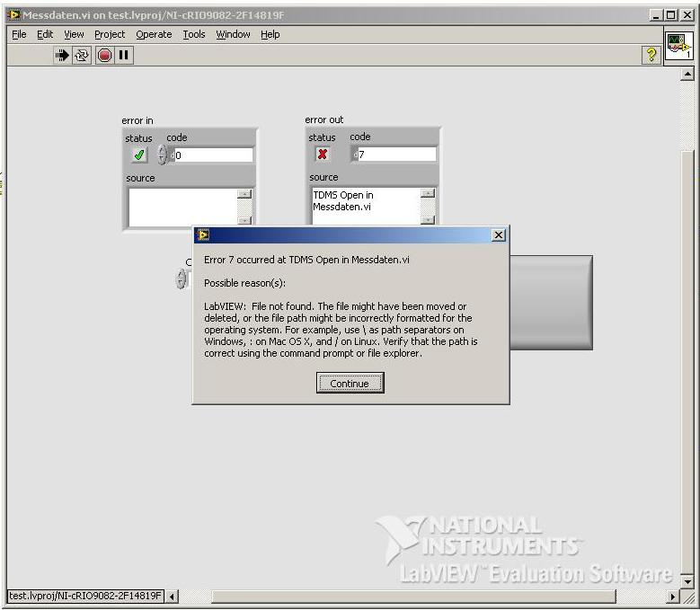
Task: Click the horizontal scrollbar left arrow
Action: pyautogui.click(x=173, y=596)
